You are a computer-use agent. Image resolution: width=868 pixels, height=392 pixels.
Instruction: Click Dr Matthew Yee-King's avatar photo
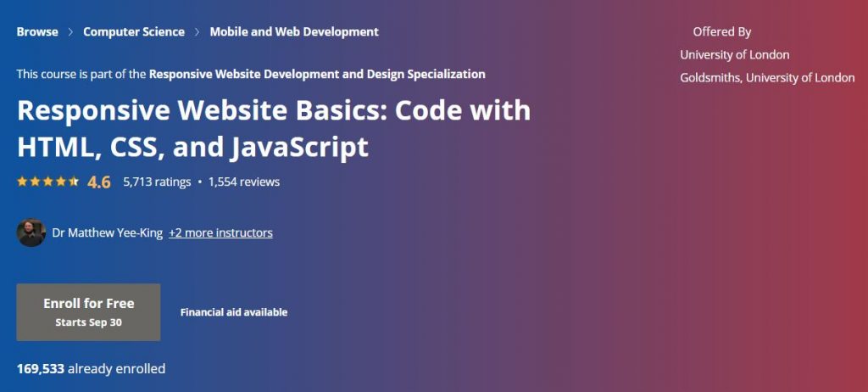point(31,232)
